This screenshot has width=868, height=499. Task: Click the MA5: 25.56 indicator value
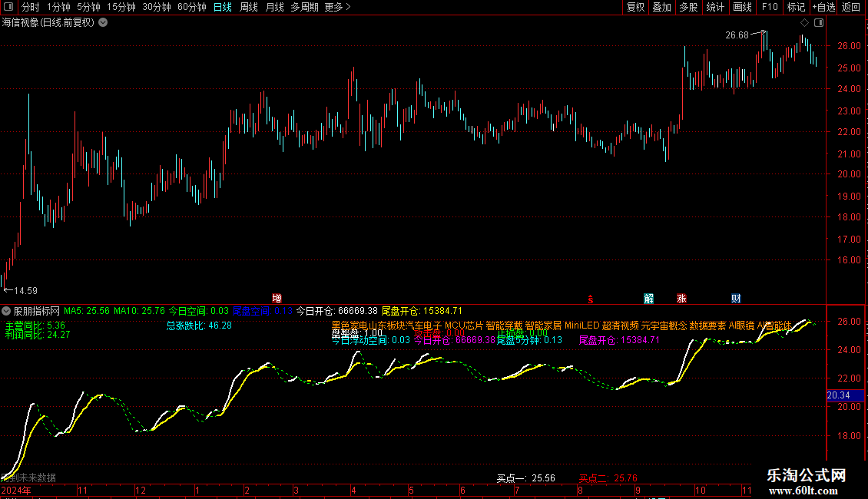click(x=87, y=311)
